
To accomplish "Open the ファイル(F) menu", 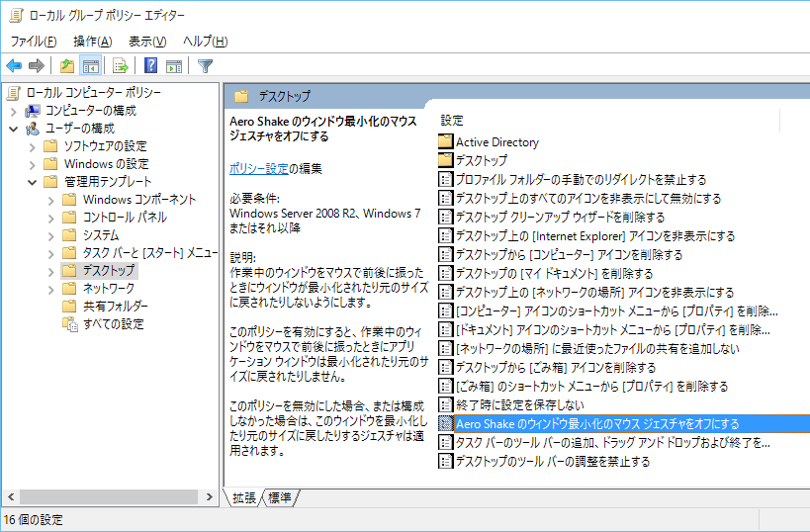I will 33,42.
